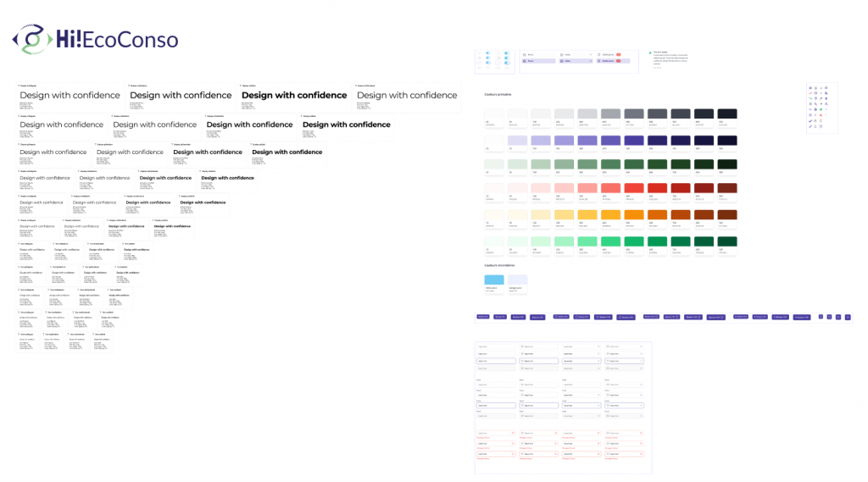Click the largest Button CTA with trailing icon
This screenshot has width=868, height=482.
(715, 317)
